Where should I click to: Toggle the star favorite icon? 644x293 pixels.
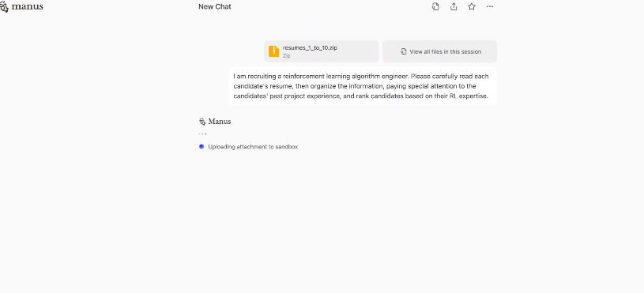pos(472,6)
